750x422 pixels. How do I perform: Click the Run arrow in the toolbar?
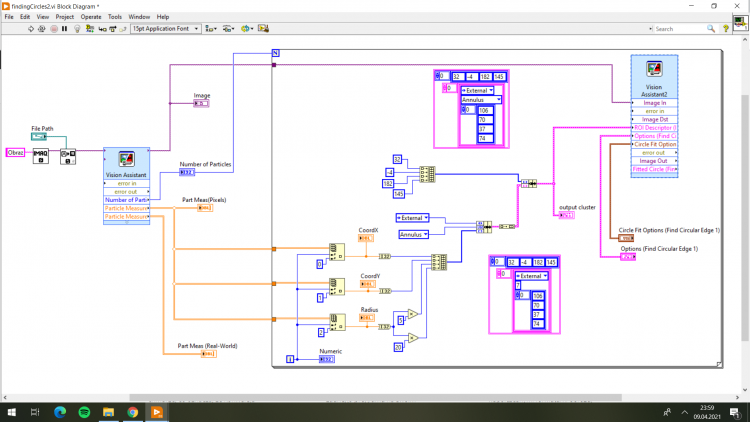click(x=31, y=29)
